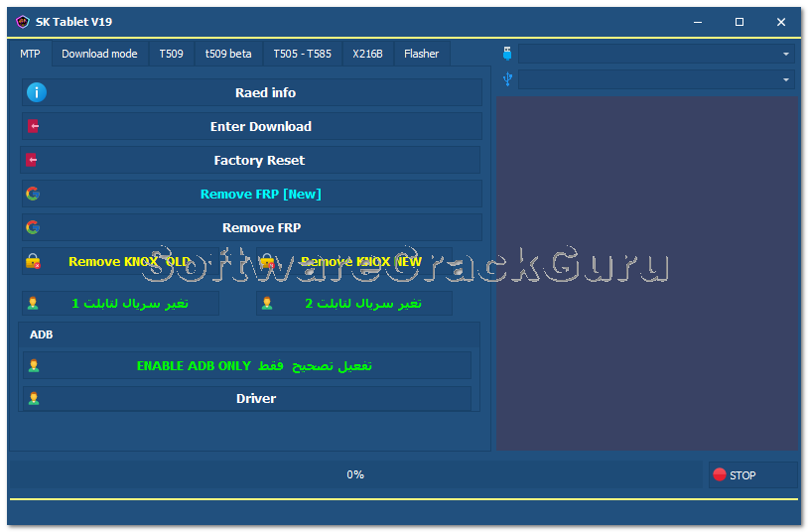
Task: Click Remove KNOX NEW
Action: pyautogui.click(x=354, y=261)
